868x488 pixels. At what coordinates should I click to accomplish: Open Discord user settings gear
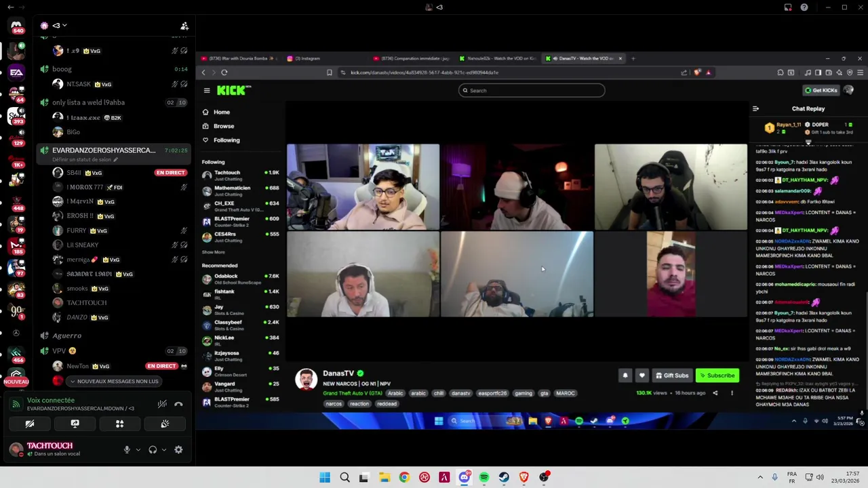point(178,450)
